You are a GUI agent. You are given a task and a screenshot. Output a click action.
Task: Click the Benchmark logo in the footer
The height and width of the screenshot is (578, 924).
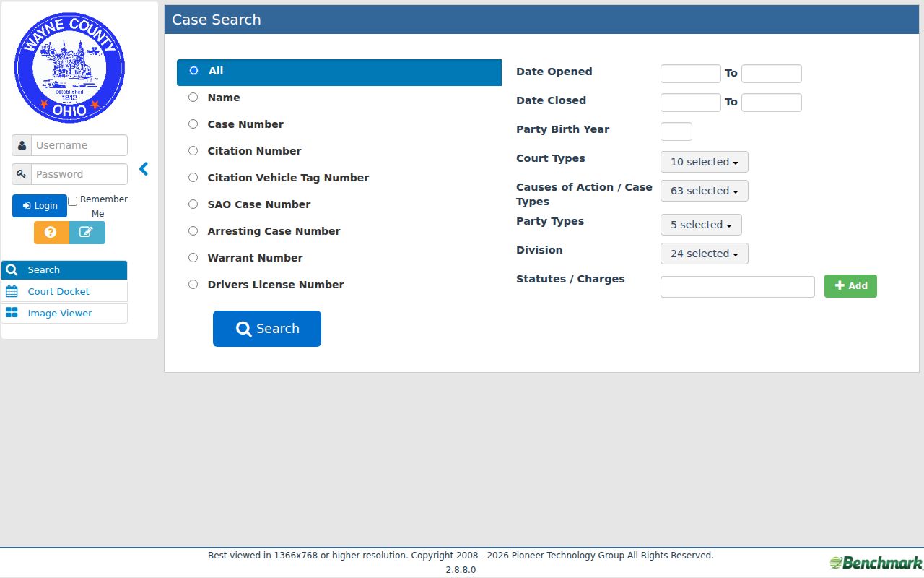pos(876,563)
